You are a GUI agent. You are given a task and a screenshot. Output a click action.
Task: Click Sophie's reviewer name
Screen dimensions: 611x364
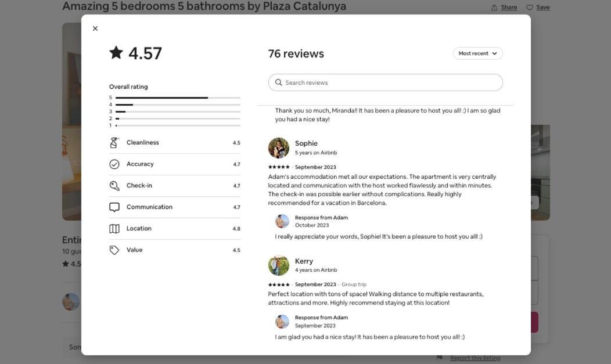click(x=306, y=143)
